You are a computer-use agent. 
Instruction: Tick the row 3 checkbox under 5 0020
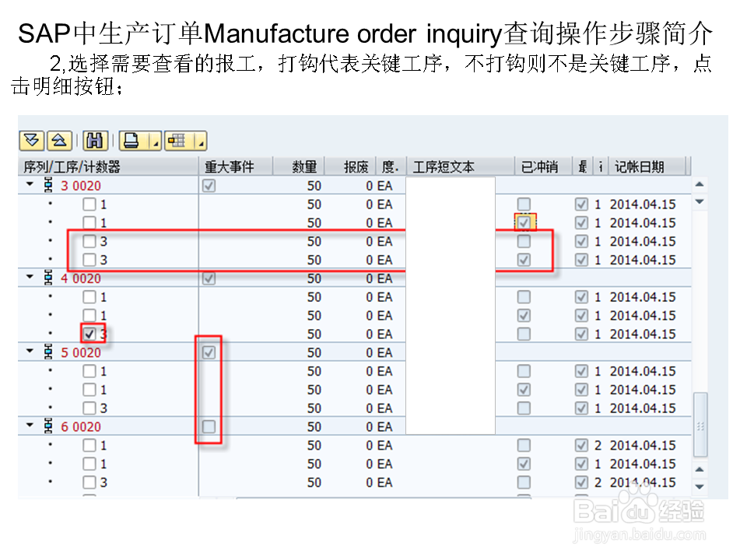(x=89, y=408)
